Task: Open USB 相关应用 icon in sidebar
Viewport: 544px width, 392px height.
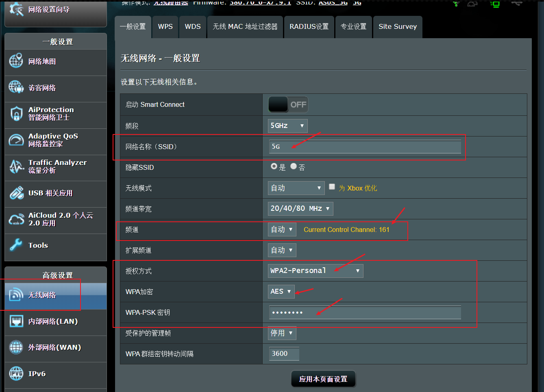Action: pyautogui.click(x=16, y=193)
